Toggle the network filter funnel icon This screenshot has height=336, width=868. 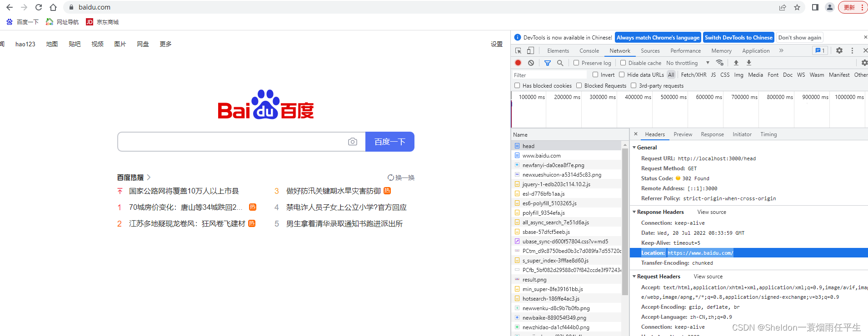[548, 63]
